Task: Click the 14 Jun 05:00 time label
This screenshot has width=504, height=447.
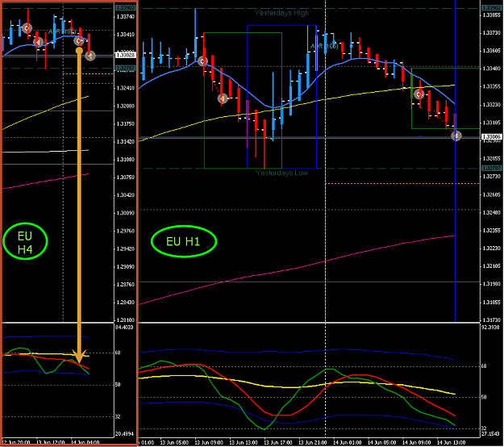Action: pos(382,443)
